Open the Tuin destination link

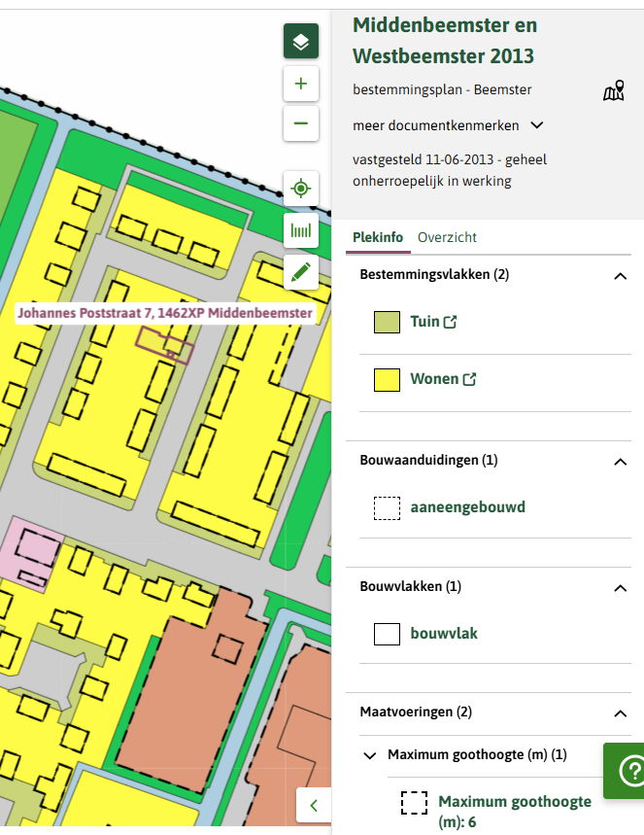[433, 322]
